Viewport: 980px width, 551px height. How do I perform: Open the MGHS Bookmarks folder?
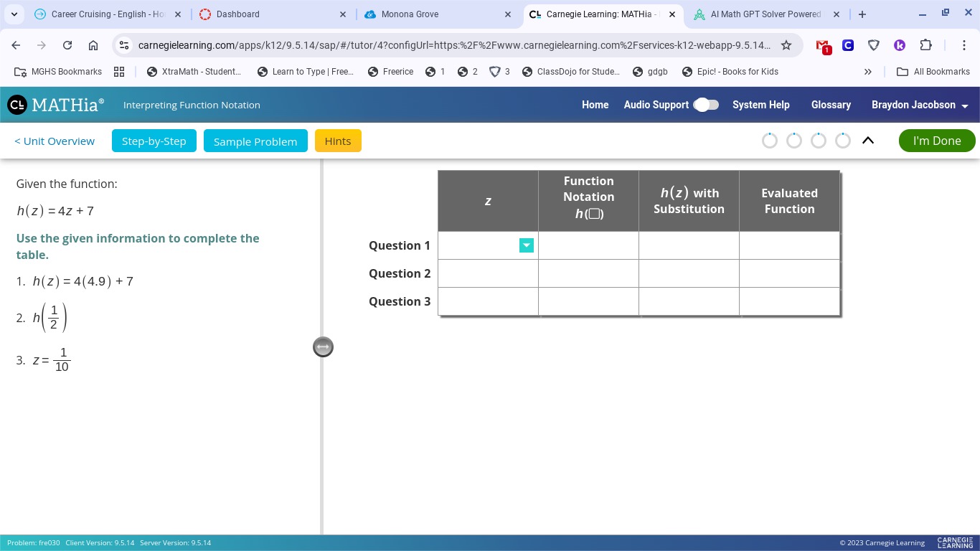[59, 72]
